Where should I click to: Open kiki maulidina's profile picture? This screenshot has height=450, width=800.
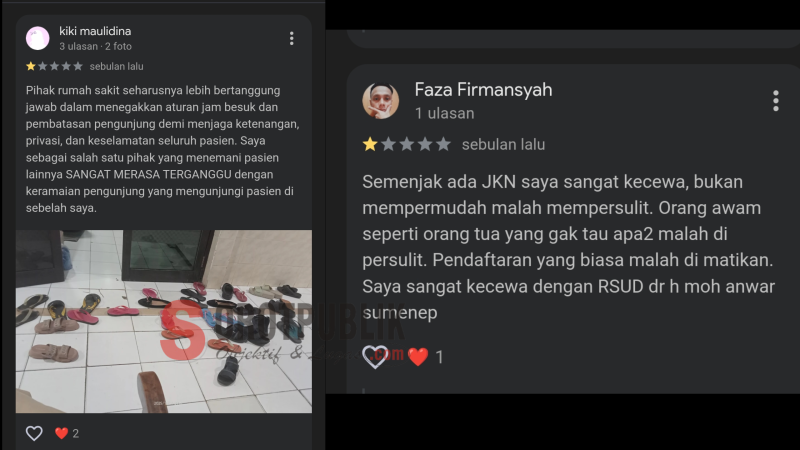[x=37, y=38]
